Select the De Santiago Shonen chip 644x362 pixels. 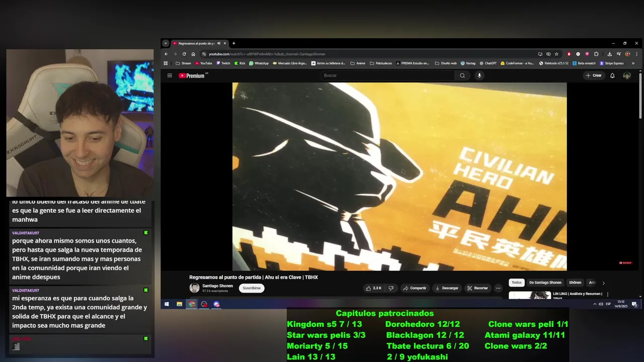tap(545, 283)
